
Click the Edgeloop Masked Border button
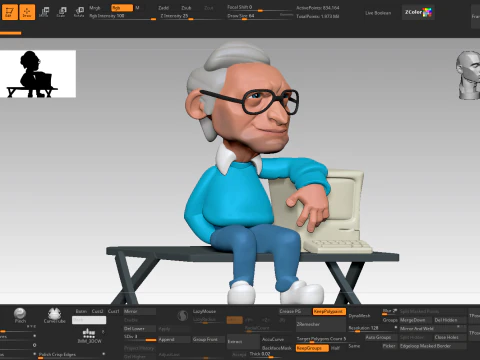(433, 346)
